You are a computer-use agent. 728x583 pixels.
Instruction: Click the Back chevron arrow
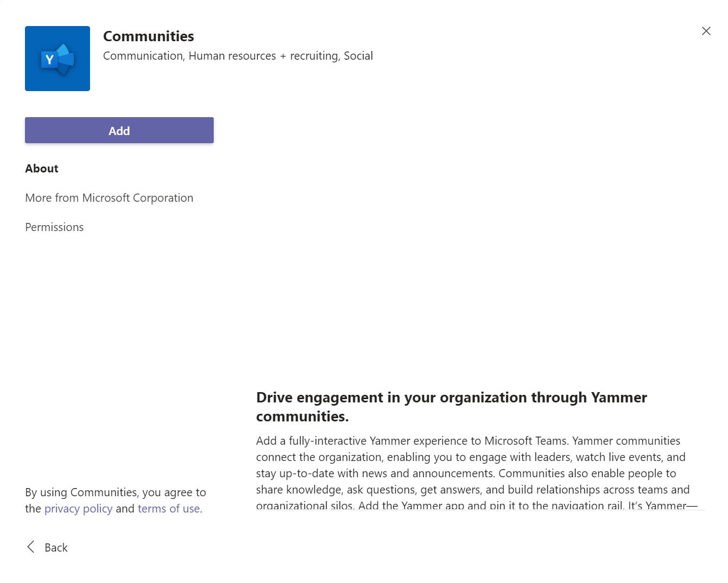click(x=31, y=547)
